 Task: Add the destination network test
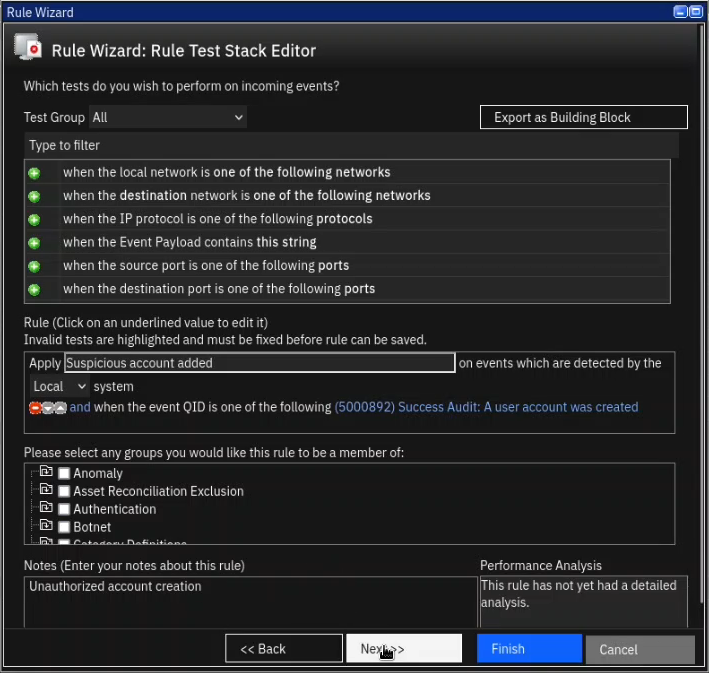tap(34, 196)
